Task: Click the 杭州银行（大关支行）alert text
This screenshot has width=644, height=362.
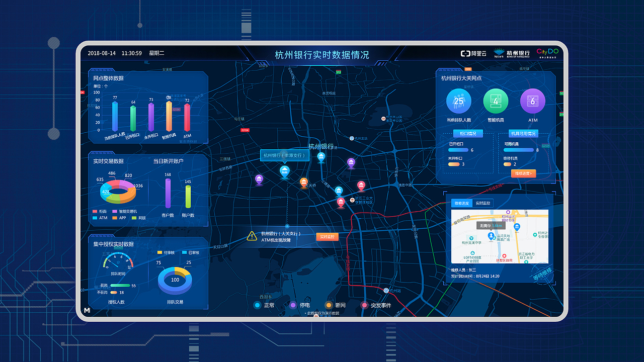Action: point(281,233)
